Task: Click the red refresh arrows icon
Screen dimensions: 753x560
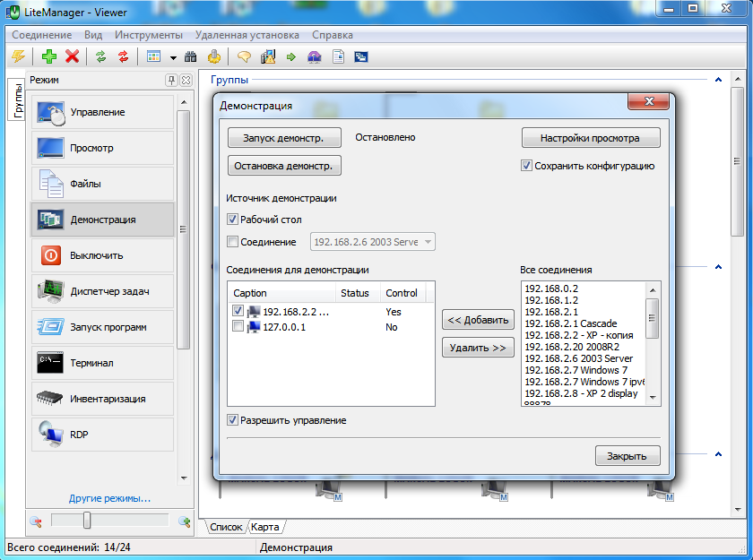Action: (124, 56)
